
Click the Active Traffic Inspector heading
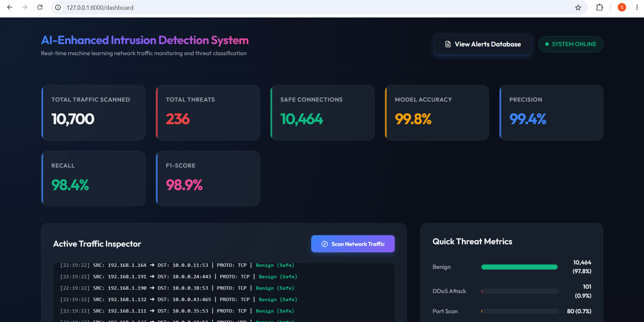pyautogui.click(x=97, y=244)
